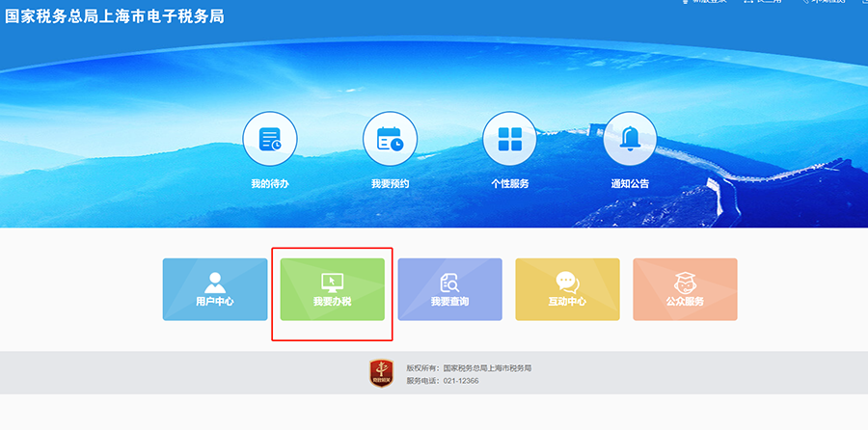Select the 我要查询 purple tile
Viewport: 868px width, 430px height.
[x=450, y=289]
